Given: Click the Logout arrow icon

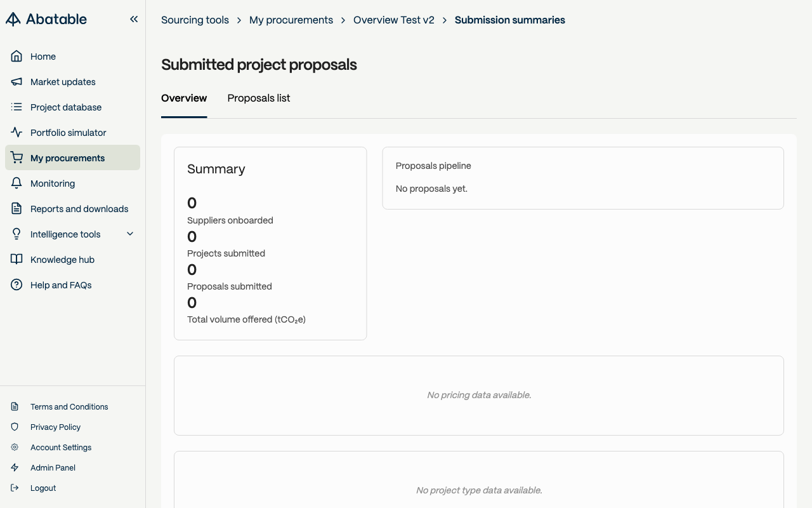Looking at the screenshot, I should click(x=15, y=488).
